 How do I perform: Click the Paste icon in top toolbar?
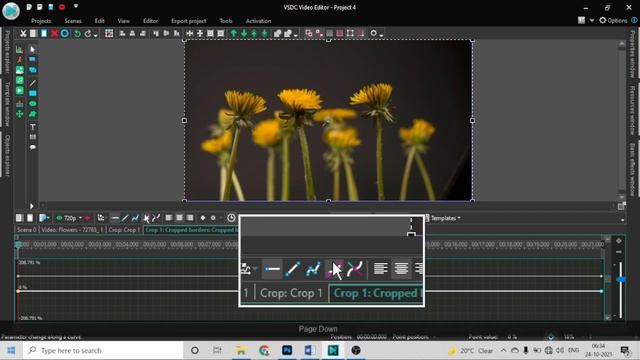[44, 33]
